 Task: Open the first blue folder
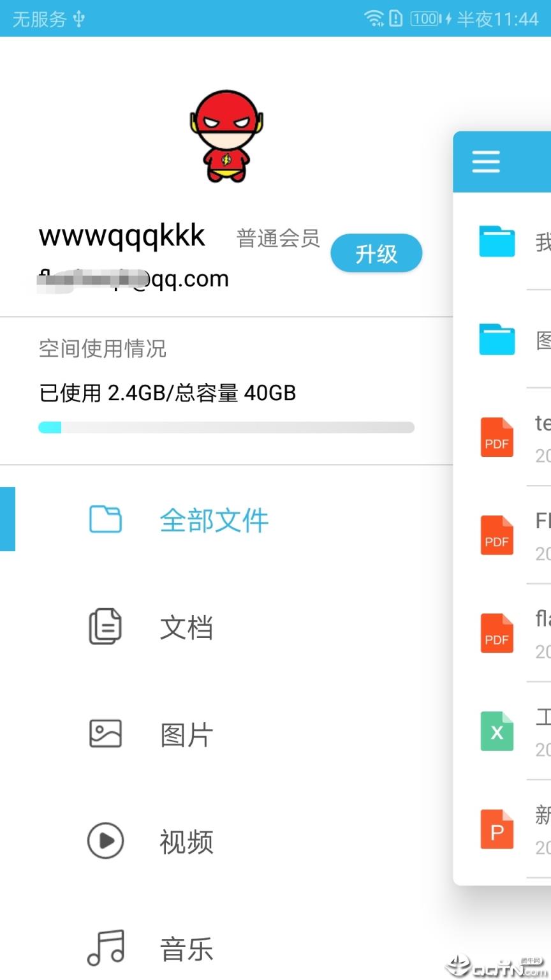tap(497, 241)
